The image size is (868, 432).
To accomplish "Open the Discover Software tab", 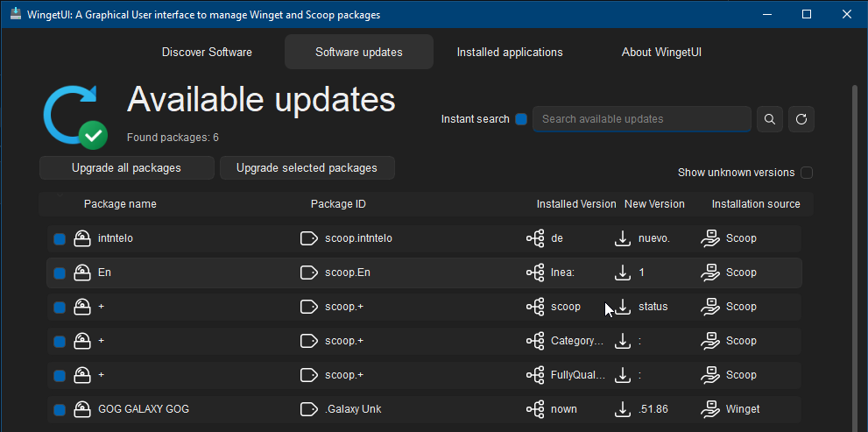I will coord(207,53).
